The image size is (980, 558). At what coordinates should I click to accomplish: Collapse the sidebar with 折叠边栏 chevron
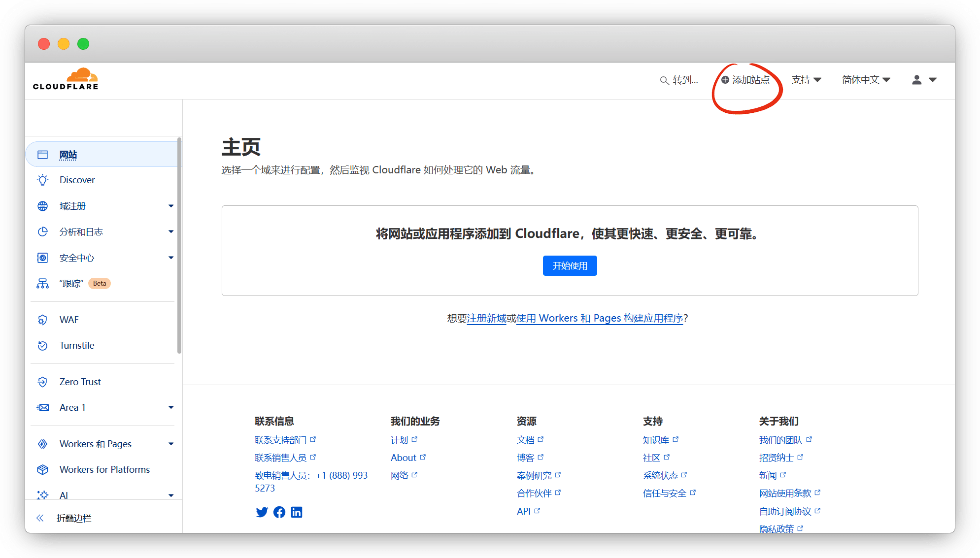40,518
